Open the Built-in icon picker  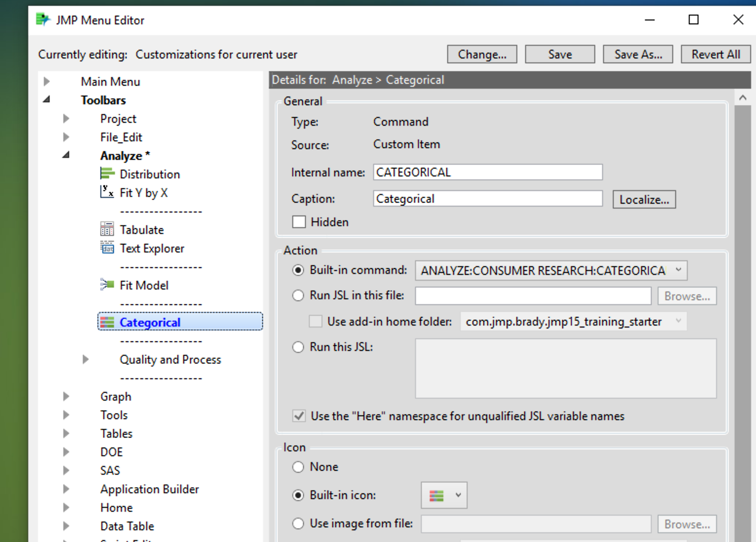coord(457,495)
